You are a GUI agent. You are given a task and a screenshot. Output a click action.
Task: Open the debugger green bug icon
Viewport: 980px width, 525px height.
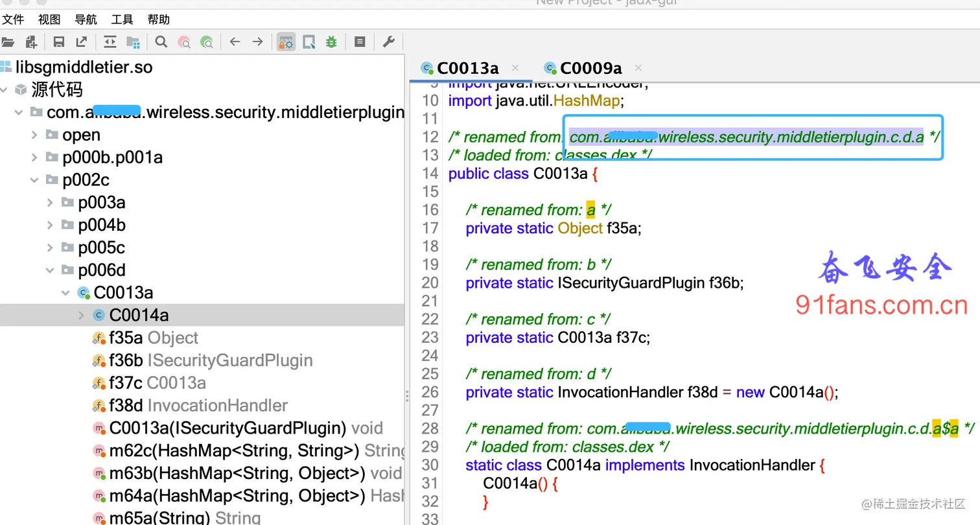331,42
